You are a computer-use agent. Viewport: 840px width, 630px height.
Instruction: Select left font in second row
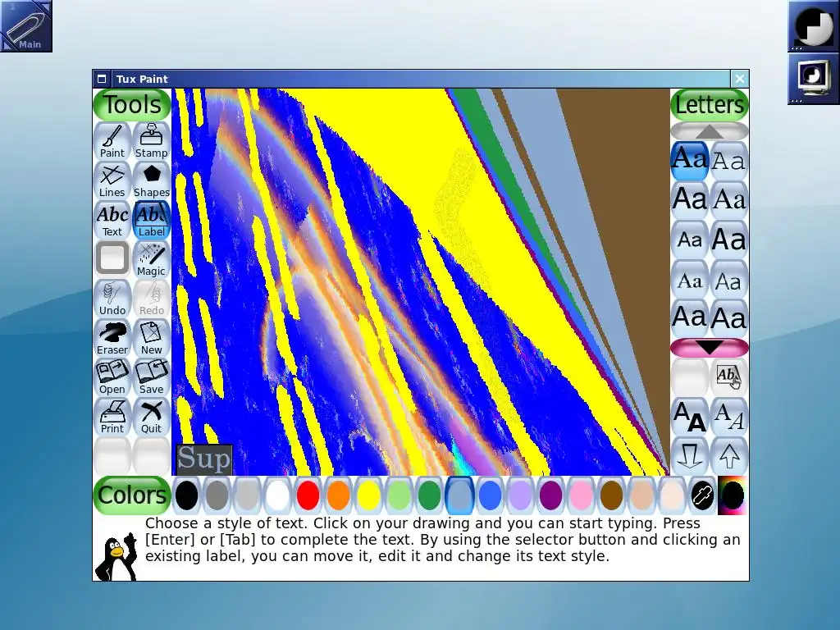pyautogui.click(x=689, y=200)
